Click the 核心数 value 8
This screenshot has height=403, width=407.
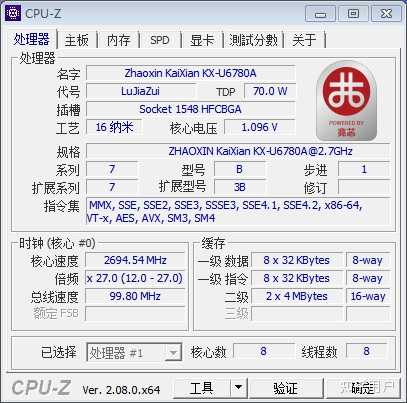click(263, 351)
